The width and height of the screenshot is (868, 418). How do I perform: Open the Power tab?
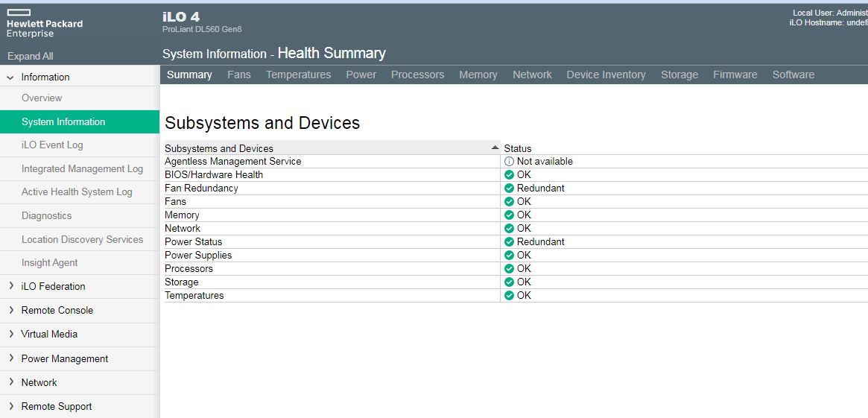tap(361, 75)
